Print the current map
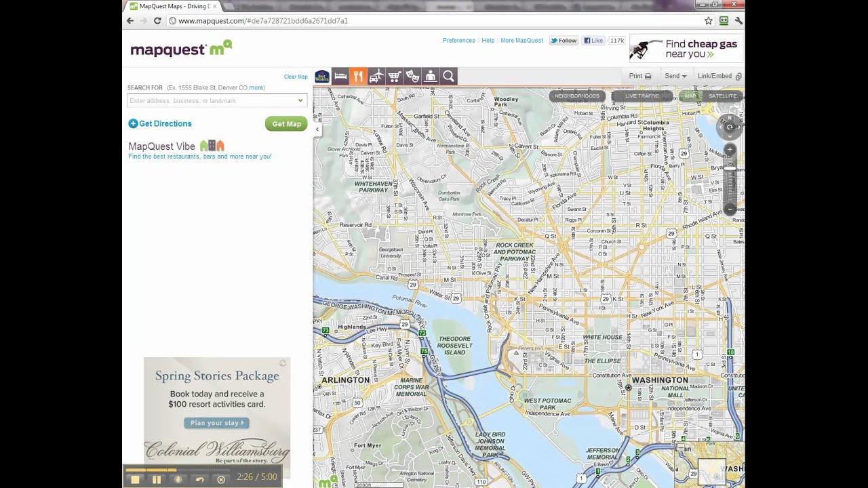Viewport: 868px width, 488px height. pos(640,77)
